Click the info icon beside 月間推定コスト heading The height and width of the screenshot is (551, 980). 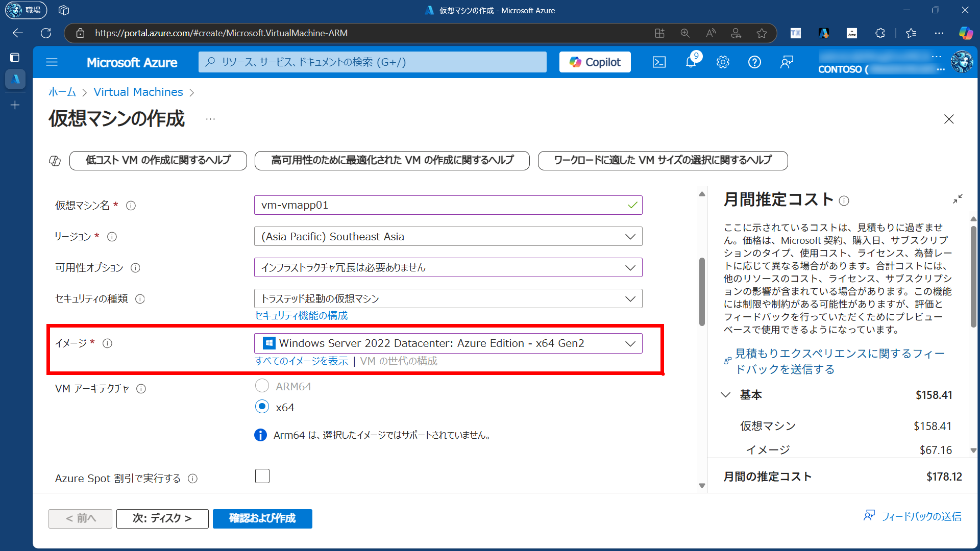[x=844, y=201]
